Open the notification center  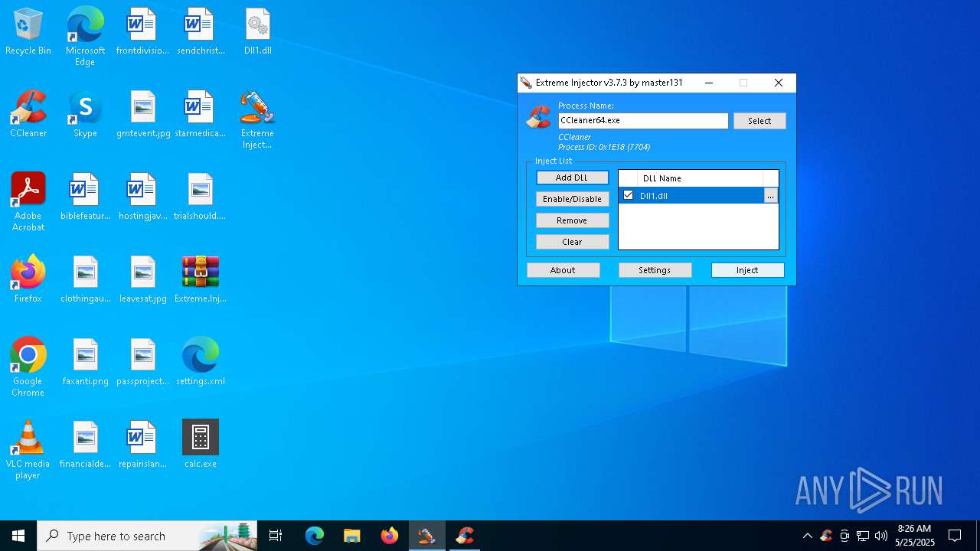click(955, 536)
